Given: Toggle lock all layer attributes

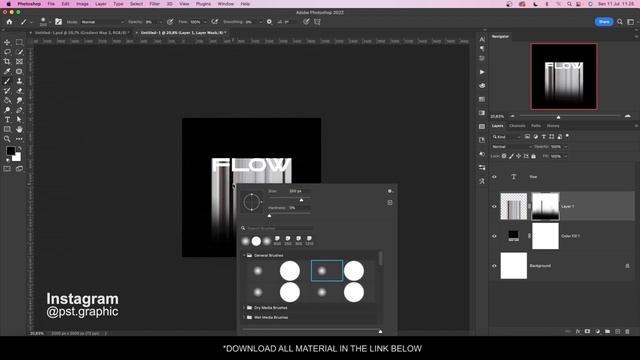Looking at the screenshot, I should pyautogui.click(x=533, y=156).
